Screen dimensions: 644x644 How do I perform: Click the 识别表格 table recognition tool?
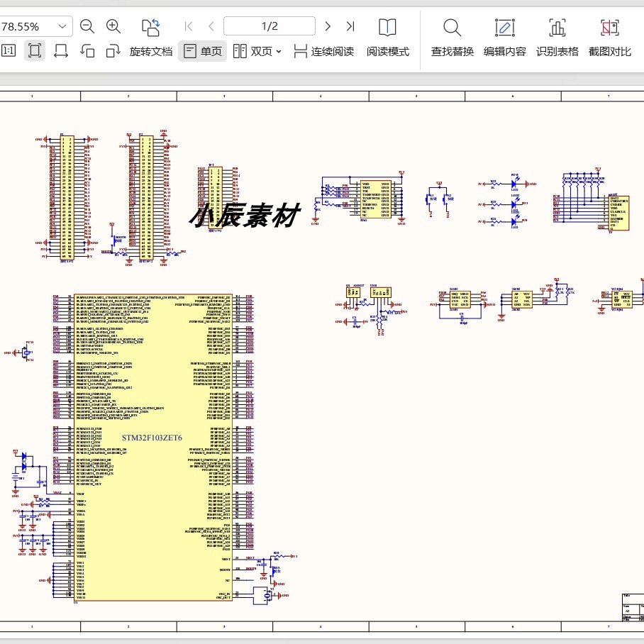click(x=557, y=38)
